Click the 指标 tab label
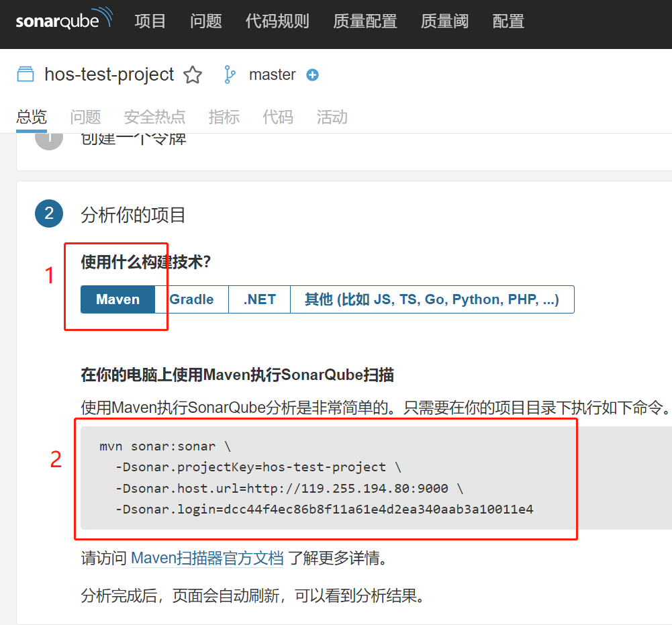The height and width of the screenshot is (625, 672). [224, 117]
